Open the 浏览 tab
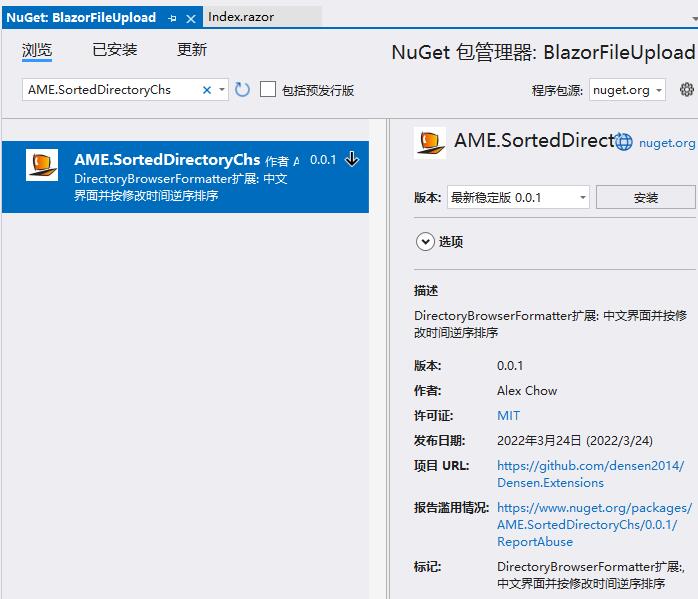 (37, 50)
